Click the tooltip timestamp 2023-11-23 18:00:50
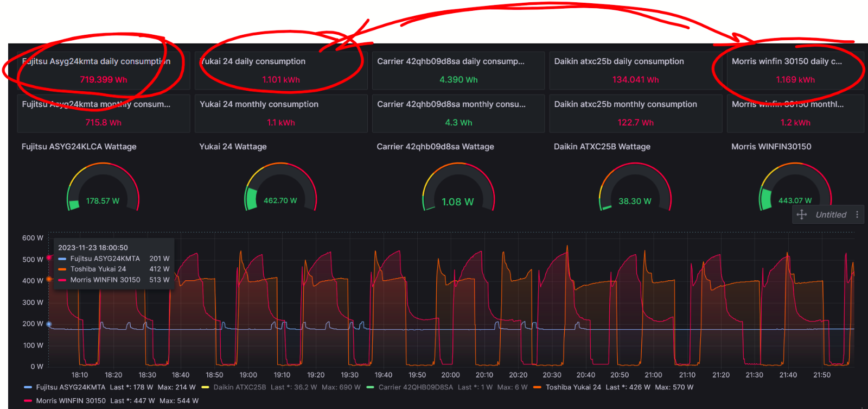 [93, 248]
